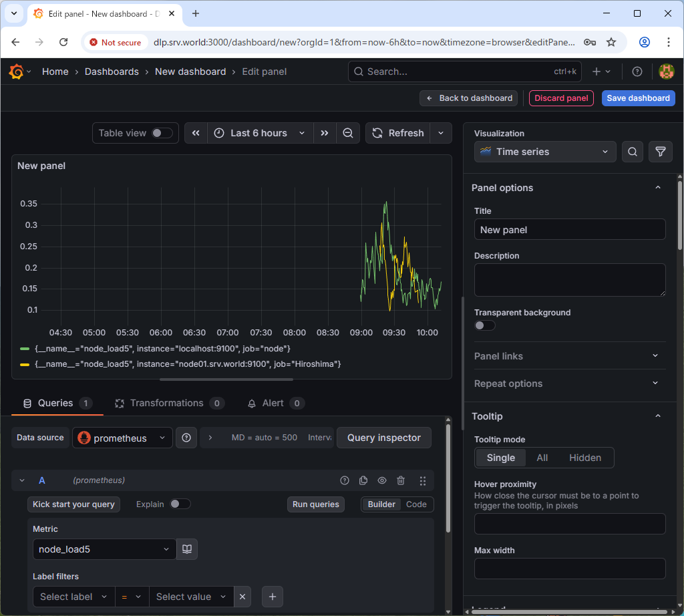
Task: Switch to the Queries tab
Action: [x=57, y=403]
